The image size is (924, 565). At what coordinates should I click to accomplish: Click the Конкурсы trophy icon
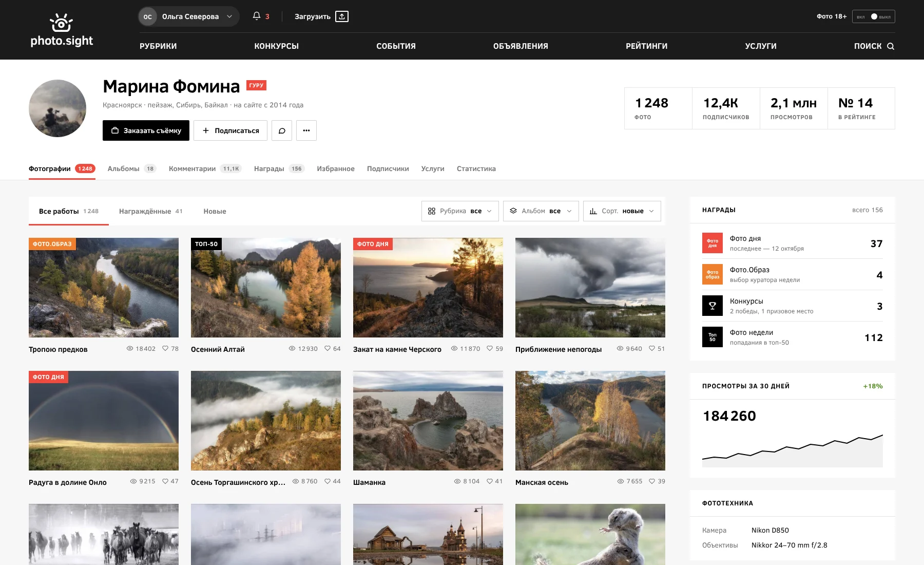[713, 306]
